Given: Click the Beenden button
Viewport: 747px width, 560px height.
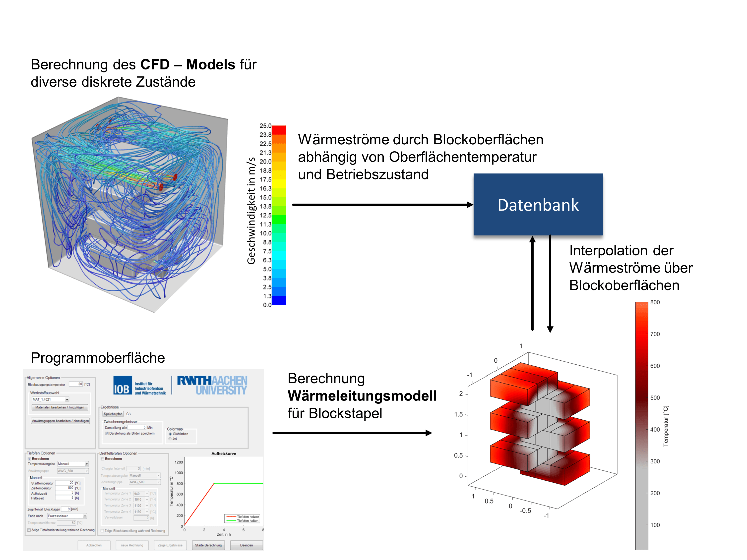Looking at the screenshot, I should (x=247, y=545).
